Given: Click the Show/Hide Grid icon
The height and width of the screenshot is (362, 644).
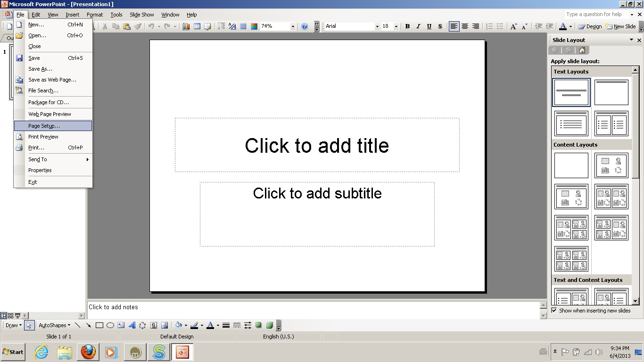Looking at the screenshot, I should (x=243, y=26).
